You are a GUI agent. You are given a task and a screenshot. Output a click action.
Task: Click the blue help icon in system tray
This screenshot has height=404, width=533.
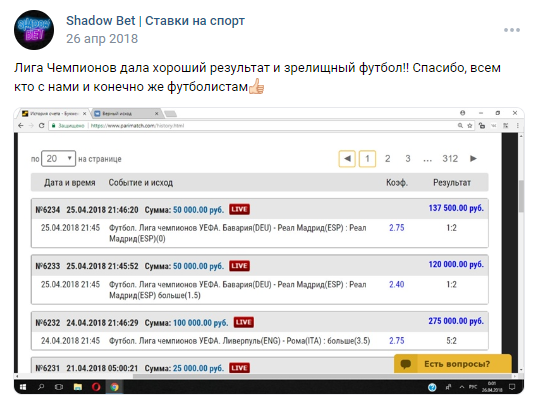(x=432, y=387)
